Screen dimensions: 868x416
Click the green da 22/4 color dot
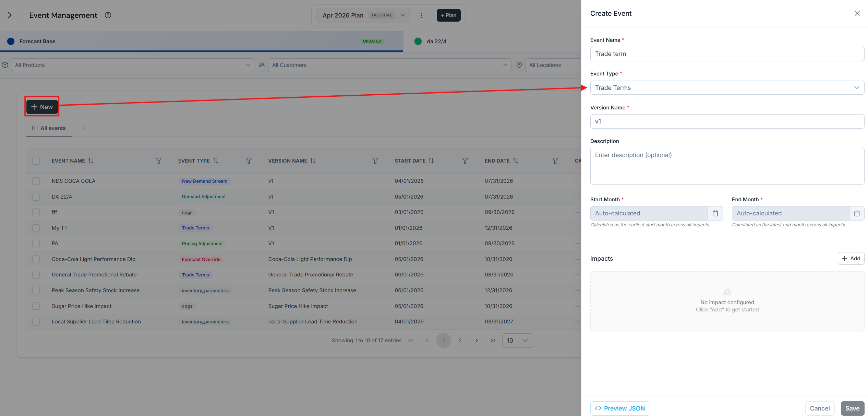pyautogui.click(x=418, y=41)
